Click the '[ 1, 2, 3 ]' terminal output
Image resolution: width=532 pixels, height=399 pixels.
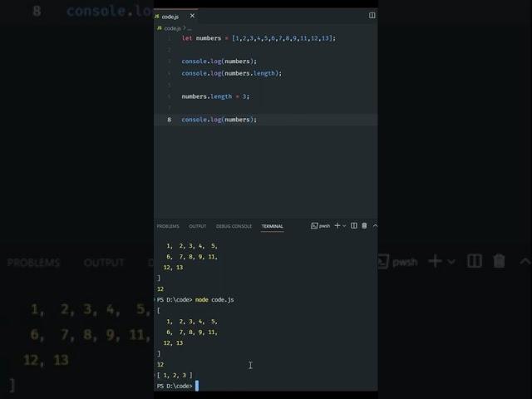coord(175,375)
